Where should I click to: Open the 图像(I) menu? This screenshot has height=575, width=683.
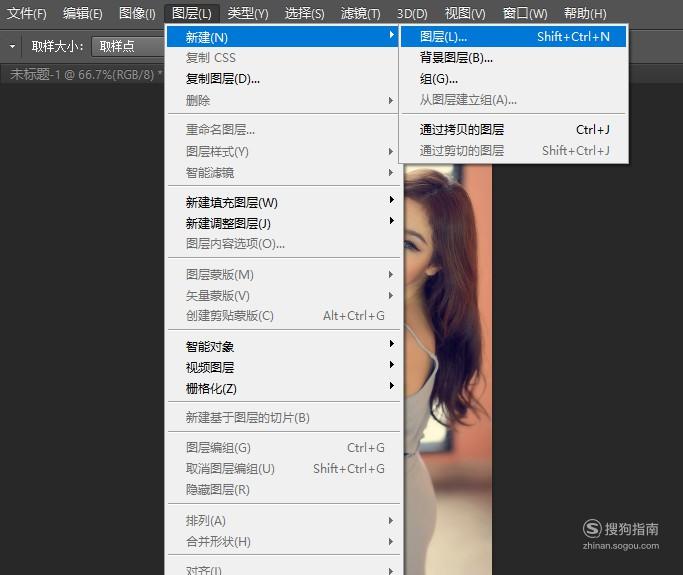click(x=137, y=14)
